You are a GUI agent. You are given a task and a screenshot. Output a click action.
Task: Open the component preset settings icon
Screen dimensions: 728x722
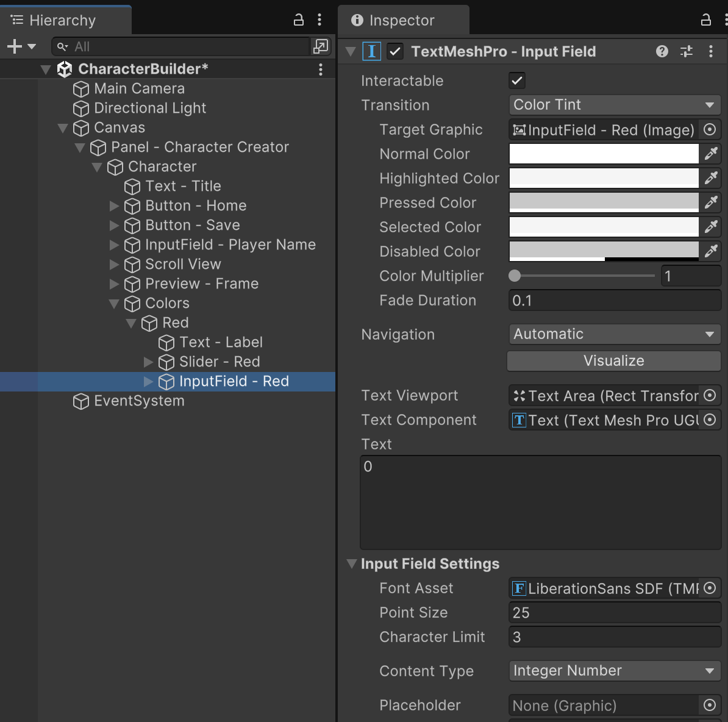687,52
